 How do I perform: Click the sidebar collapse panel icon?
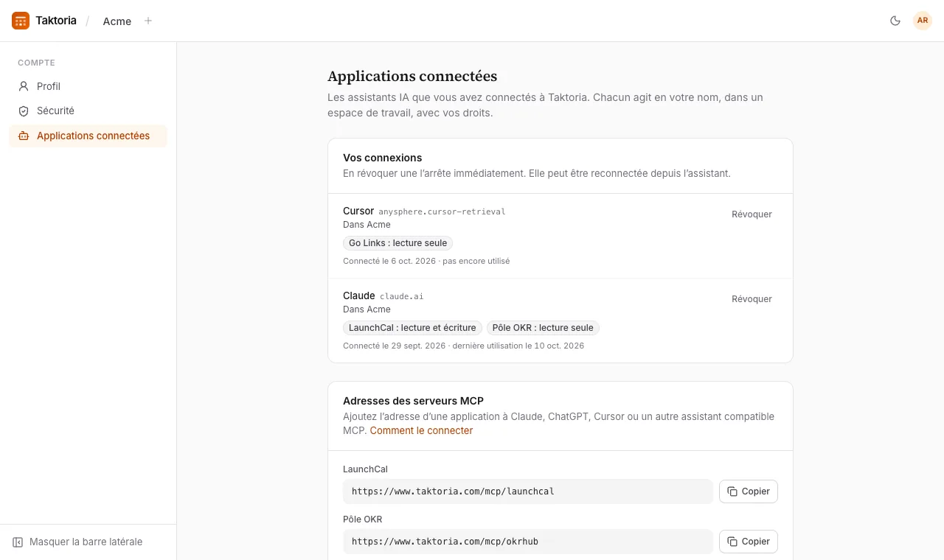(x=18, y=542)
